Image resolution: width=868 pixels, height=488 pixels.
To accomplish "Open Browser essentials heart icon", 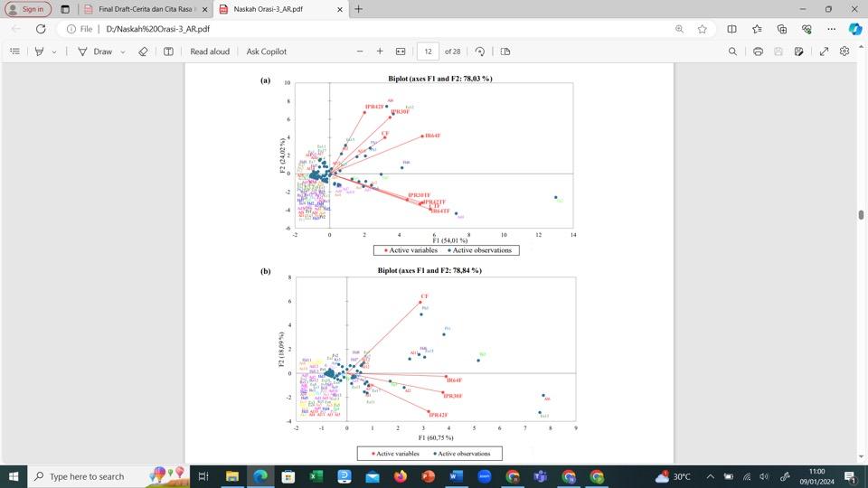I will click(x=807, y=29).
